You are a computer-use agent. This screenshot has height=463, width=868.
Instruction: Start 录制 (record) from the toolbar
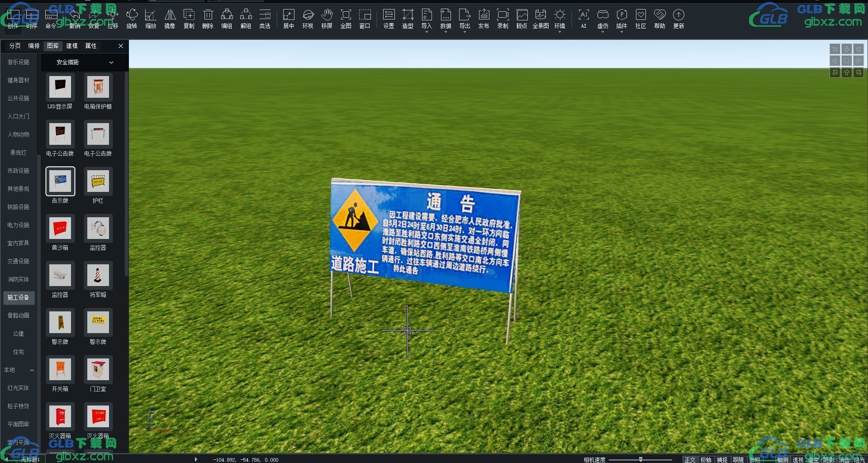point(503,19)
